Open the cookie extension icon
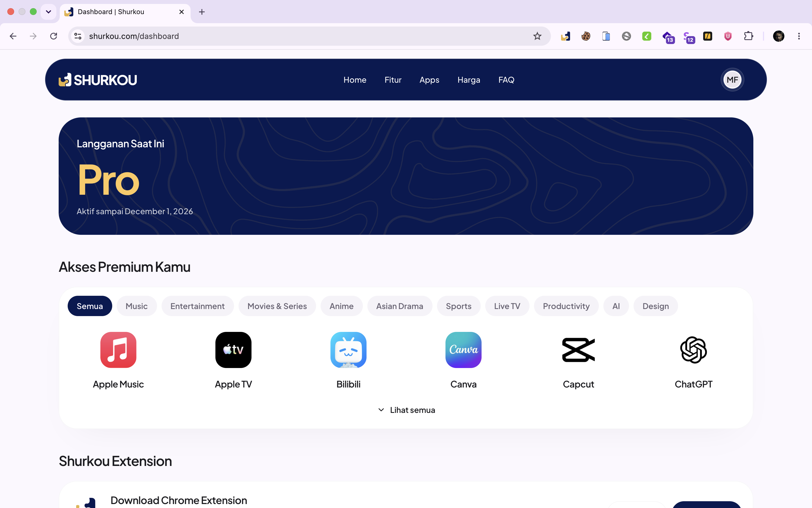 coord(586,36)
